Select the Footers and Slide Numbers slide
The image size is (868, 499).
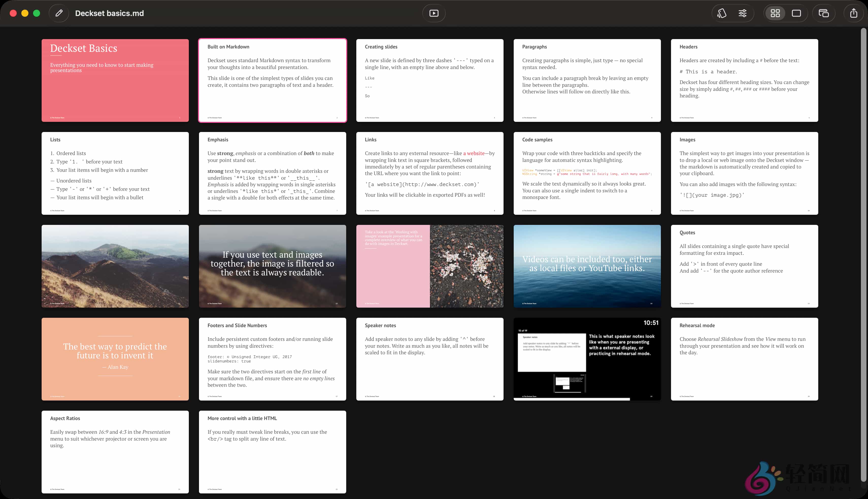pos(272,359)
